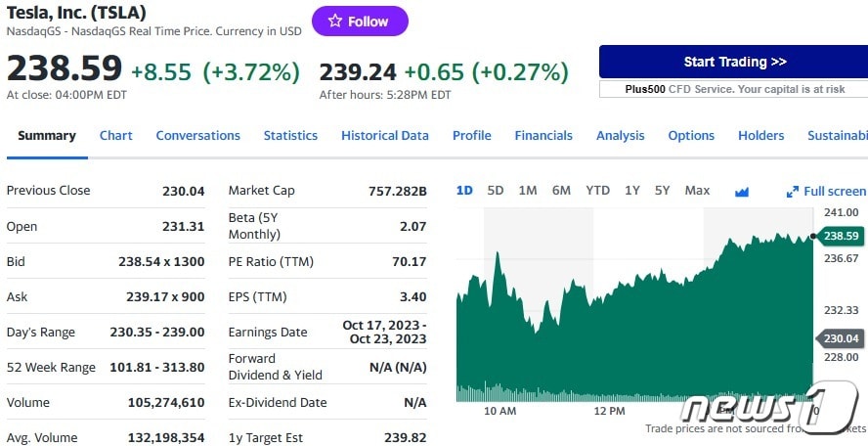This screenshot has height=446, width=868.
Task: Switch to the Chart tab
Action: (116, 136)
